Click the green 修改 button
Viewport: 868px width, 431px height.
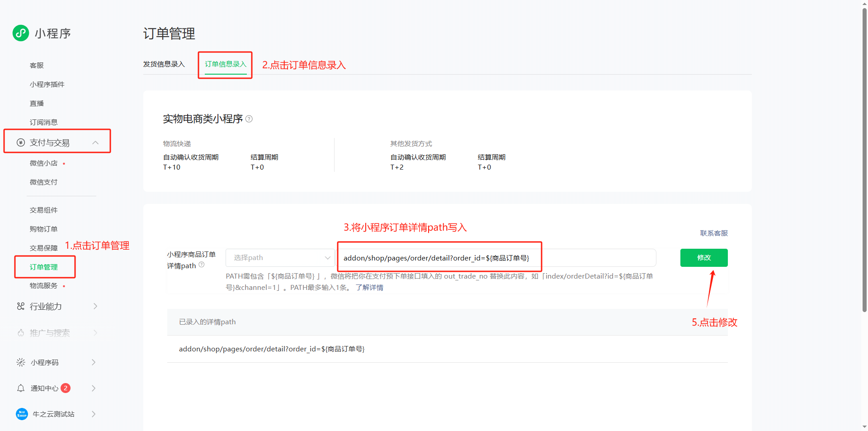703,258
